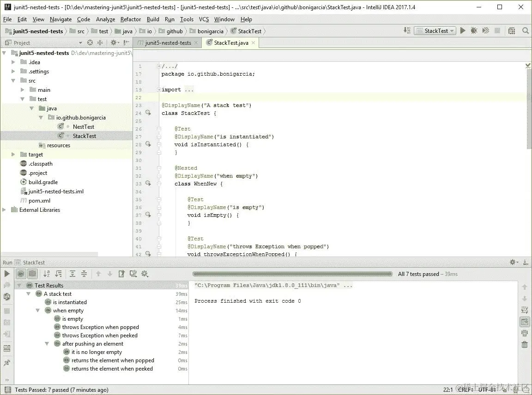
Task: Click the test progress bar
Action: 292,274
